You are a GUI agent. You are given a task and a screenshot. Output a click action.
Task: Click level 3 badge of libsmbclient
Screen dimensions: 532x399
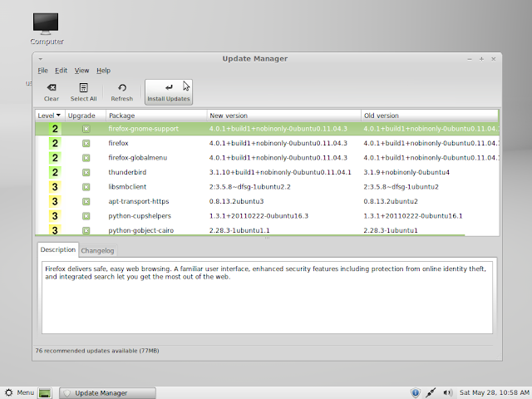[x=55, y=187]
